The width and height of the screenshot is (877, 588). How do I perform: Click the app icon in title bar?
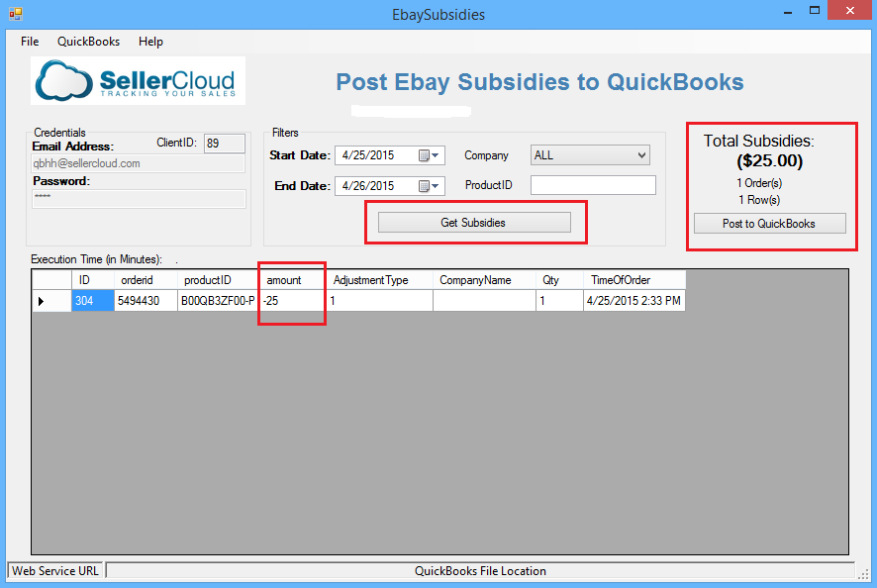(x=16, y=14)
